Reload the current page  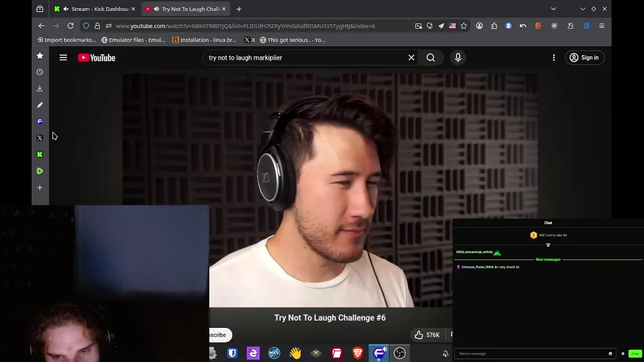point(70,26)
